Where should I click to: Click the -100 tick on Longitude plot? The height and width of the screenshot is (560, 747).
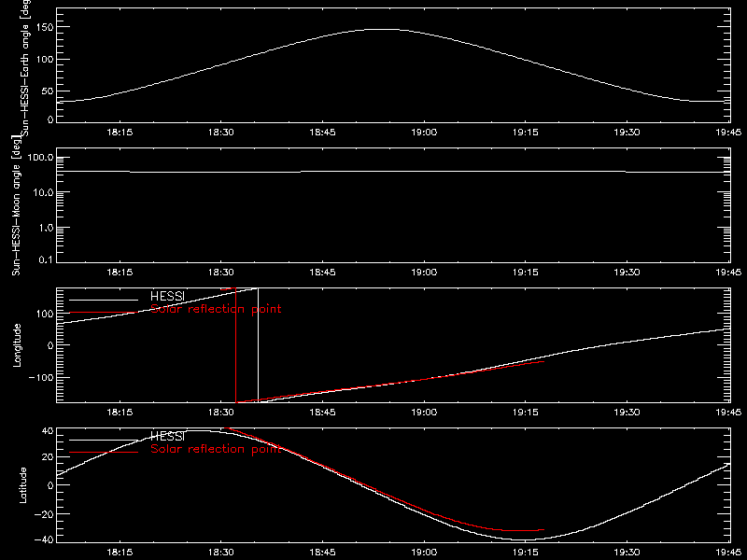[41, 377]
